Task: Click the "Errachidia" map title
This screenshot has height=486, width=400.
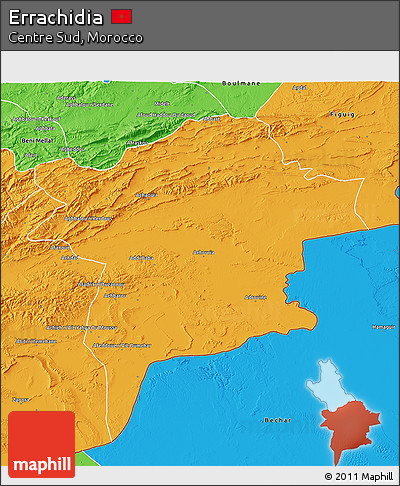Action: pos(56,17)
